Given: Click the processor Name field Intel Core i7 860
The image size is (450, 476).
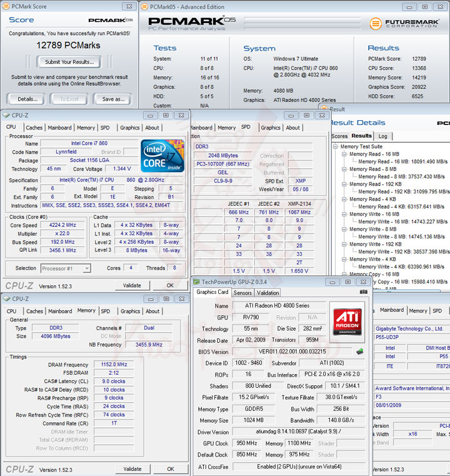Looking at the screenshot, I should tap(89, 143).
